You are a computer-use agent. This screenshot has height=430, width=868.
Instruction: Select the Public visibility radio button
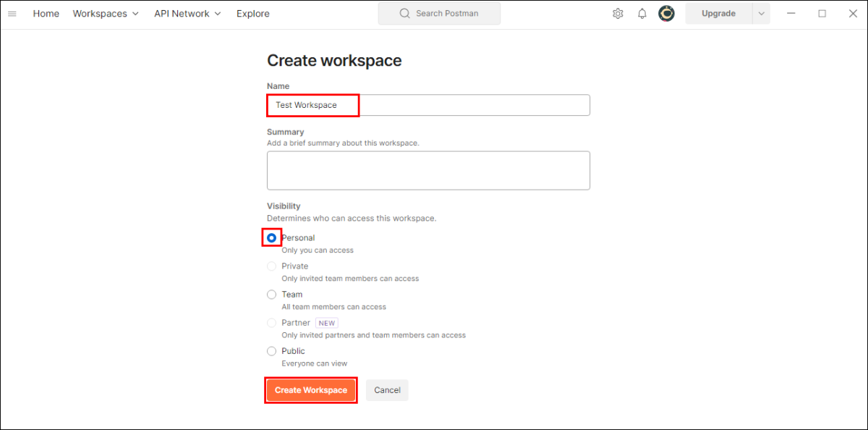coord(272,351)
